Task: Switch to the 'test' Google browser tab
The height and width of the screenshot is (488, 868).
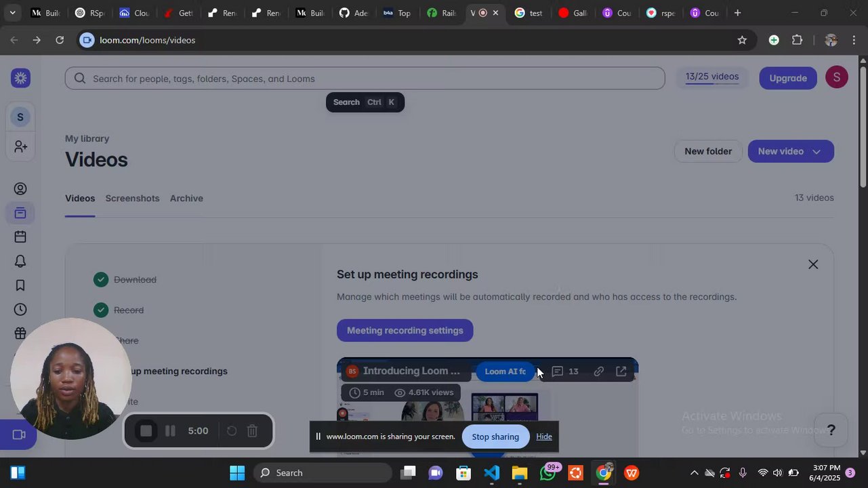Action: [528, 13]
